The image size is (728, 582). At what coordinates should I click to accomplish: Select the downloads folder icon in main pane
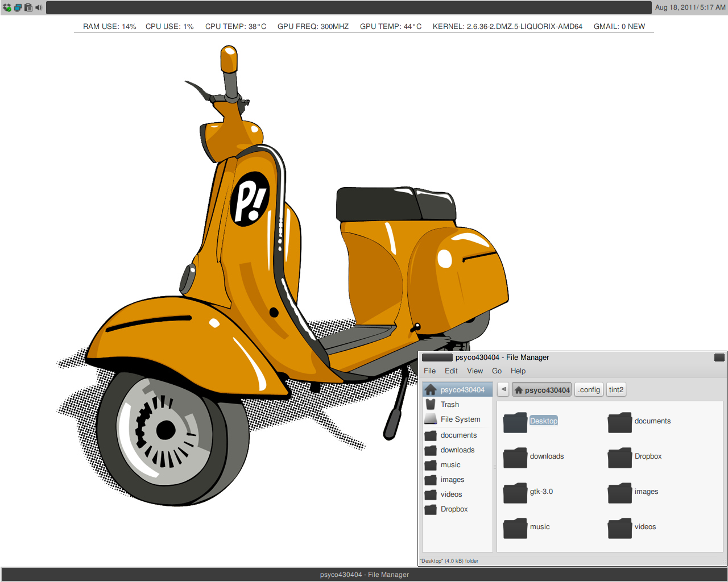(x=515, y=458)
